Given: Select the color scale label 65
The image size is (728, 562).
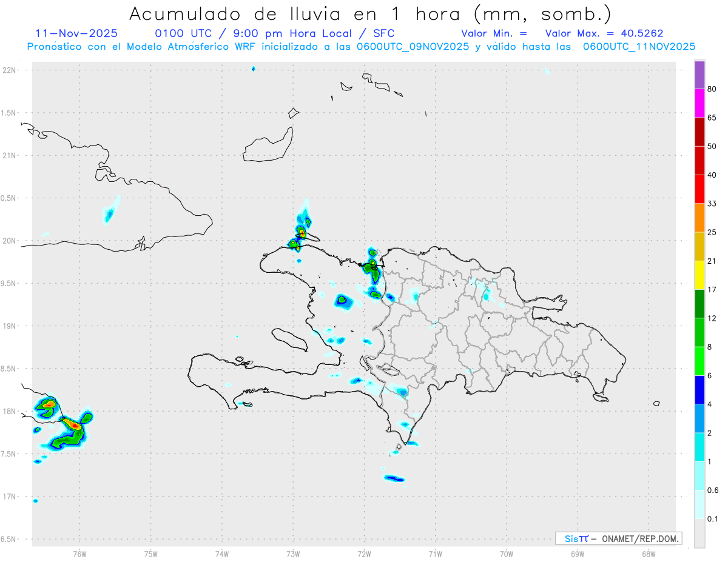Looking at the screenshot, I should click(x=712, y=118).
